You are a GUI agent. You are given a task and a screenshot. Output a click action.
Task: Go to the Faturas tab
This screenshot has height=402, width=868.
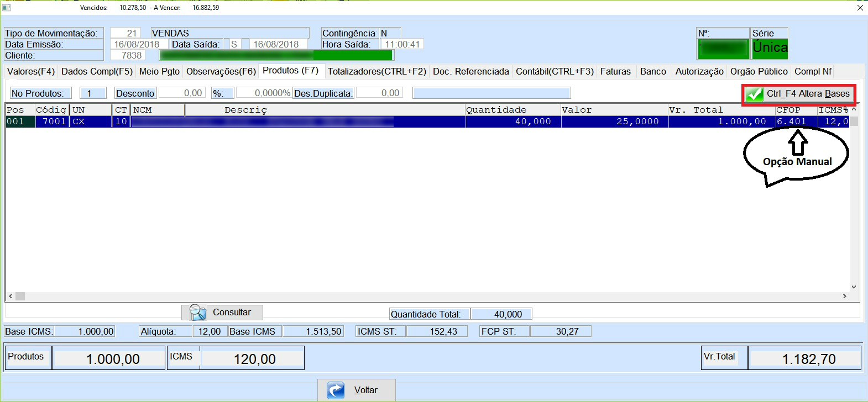[x=615, y=71]
